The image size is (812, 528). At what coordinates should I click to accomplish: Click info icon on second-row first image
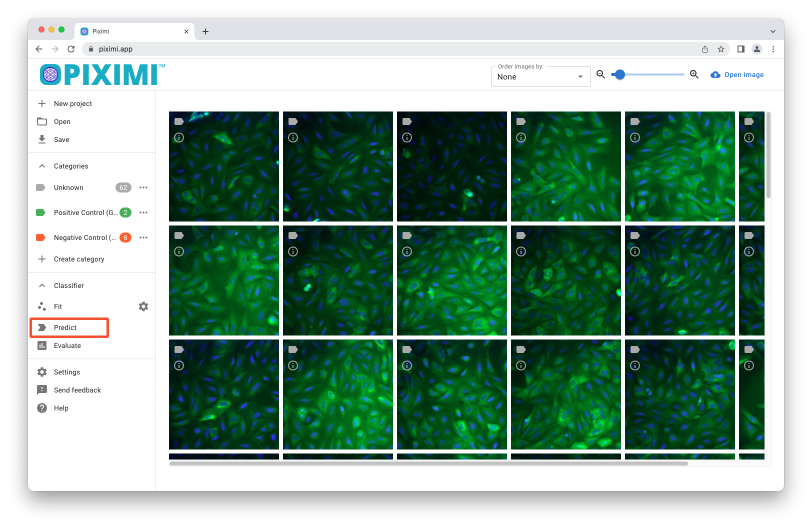[x=179, y=251]
